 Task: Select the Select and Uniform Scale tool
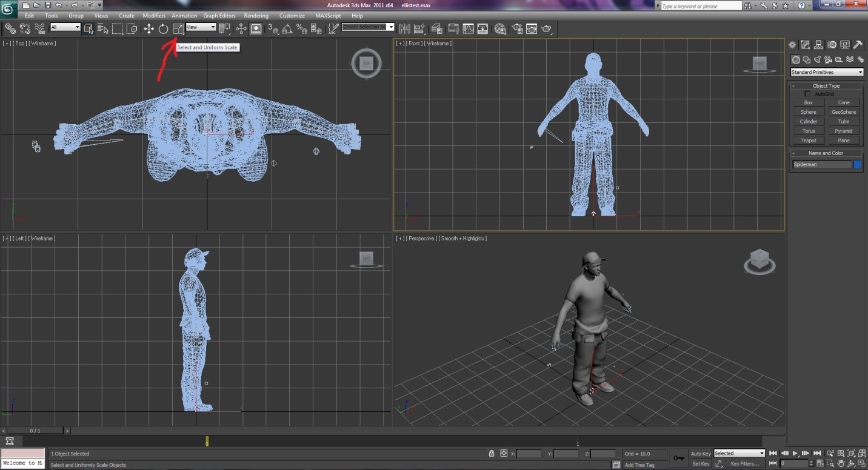pos(178,28)
